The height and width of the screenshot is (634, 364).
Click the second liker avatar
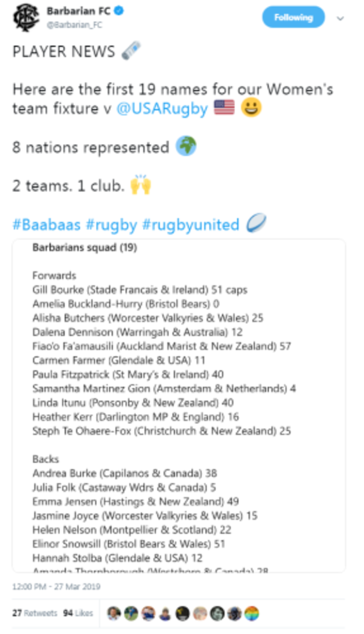tap(131, 613)
